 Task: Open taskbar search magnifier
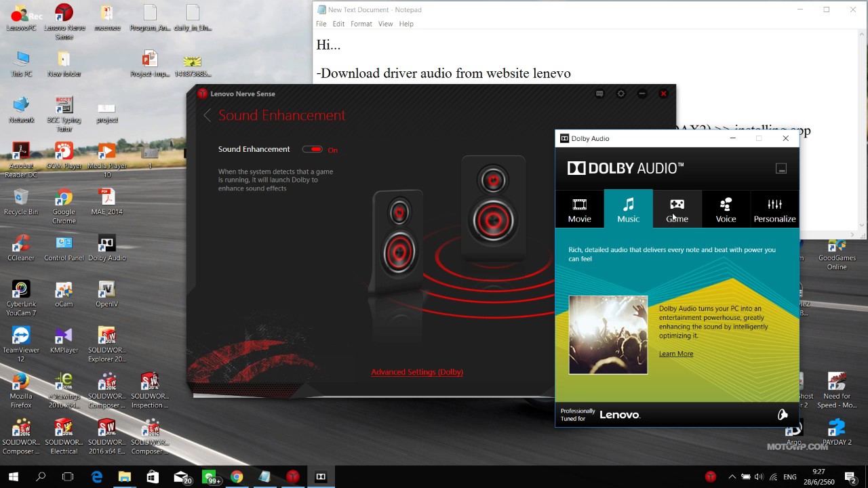(x=41, y=477)
